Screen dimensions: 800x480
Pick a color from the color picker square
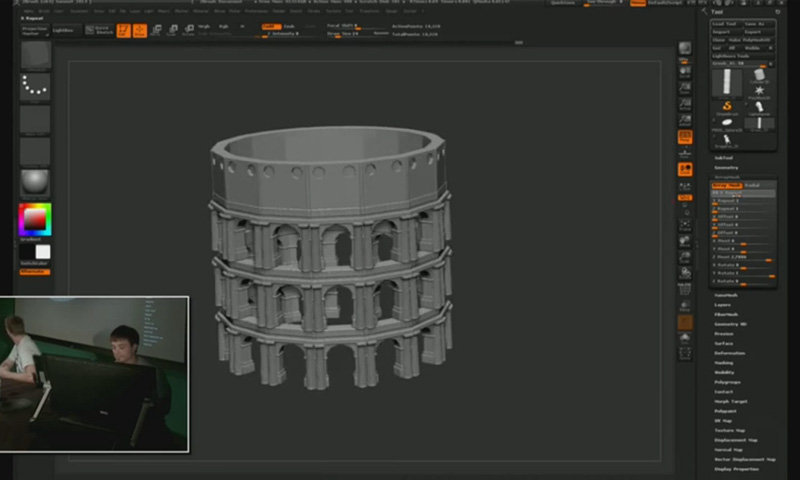coord(35,218)
